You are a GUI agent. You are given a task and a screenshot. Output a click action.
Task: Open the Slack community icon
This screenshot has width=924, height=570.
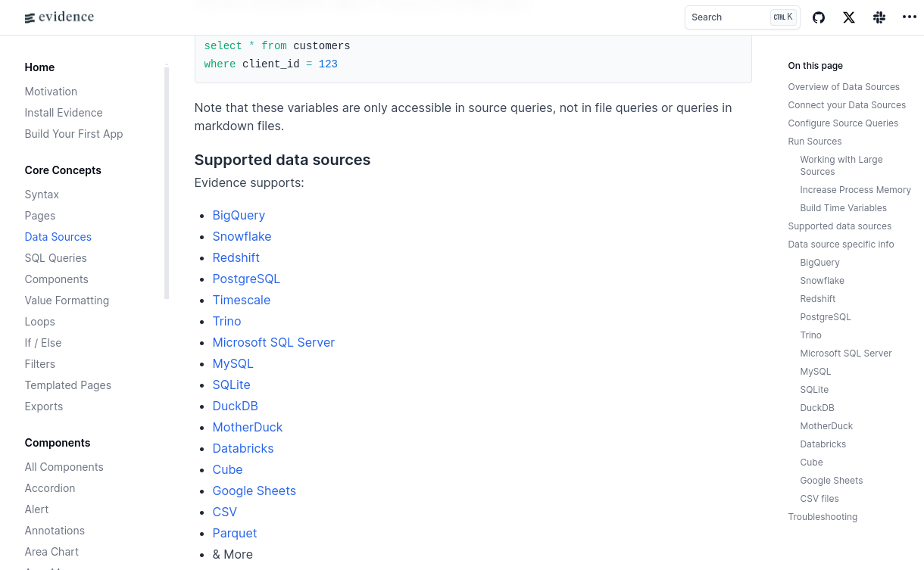(x=879, y=17)
